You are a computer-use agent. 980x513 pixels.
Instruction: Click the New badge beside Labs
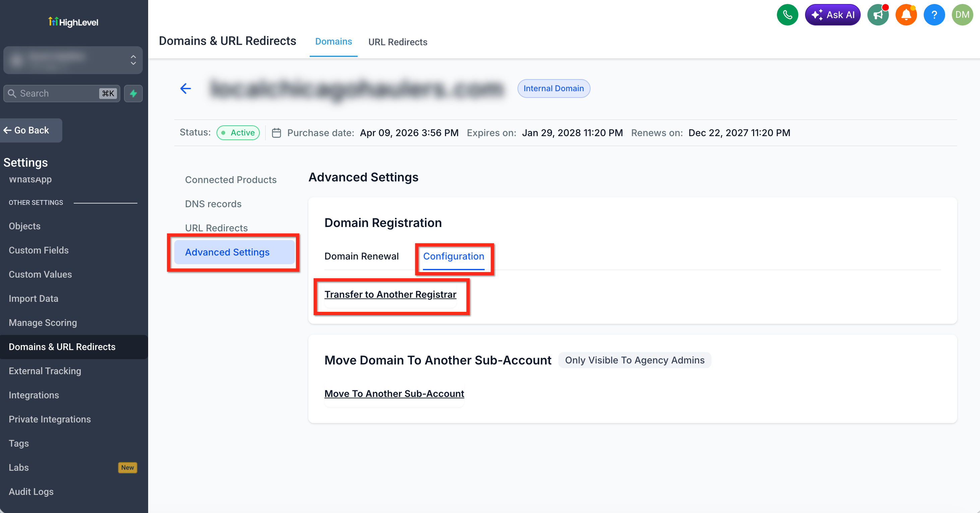pos(127,468)
